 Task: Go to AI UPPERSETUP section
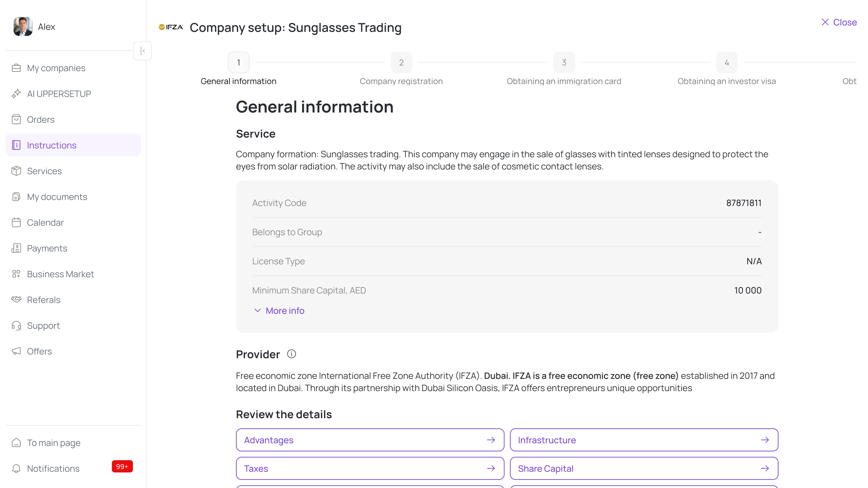point(73,94)
